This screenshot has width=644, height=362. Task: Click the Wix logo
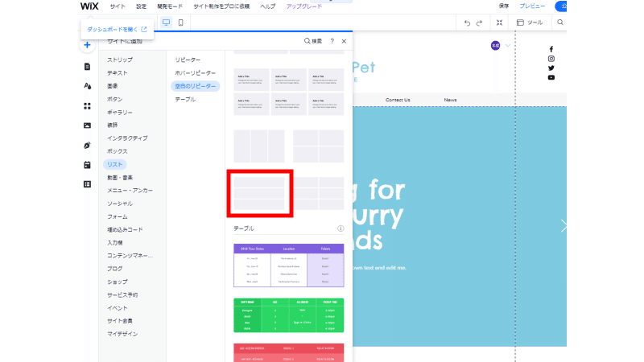click(x=89, y=6)
